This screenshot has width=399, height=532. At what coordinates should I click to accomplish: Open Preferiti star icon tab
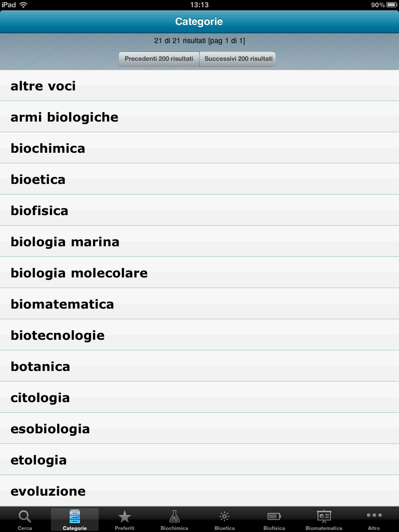(125, 516)
